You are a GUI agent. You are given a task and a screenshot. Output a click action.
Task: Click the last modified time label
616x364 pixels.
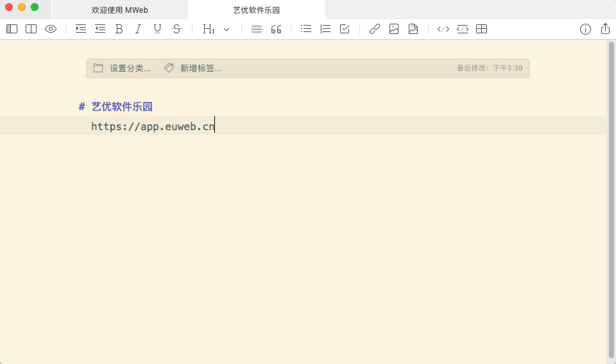[x=490, y=68]
